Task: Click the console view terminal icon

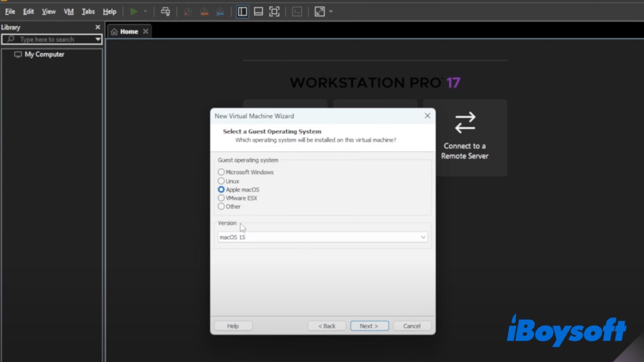Action: click(297, 11)
